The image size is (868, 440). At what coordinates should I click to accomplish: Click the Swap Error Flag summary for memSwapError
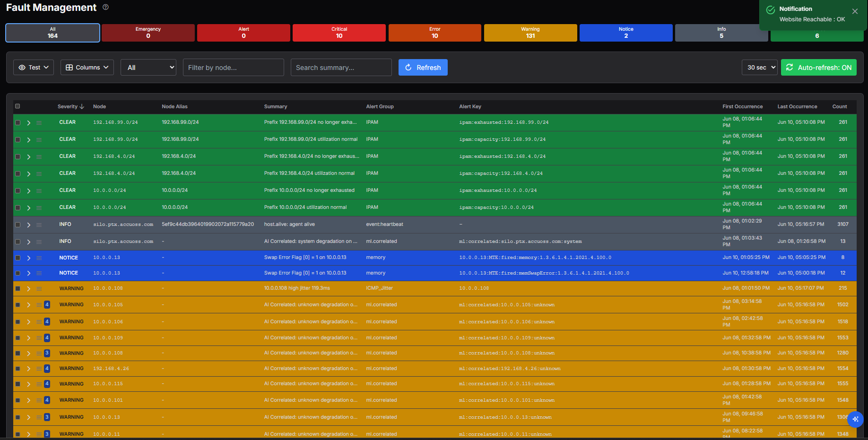point(305,273)
